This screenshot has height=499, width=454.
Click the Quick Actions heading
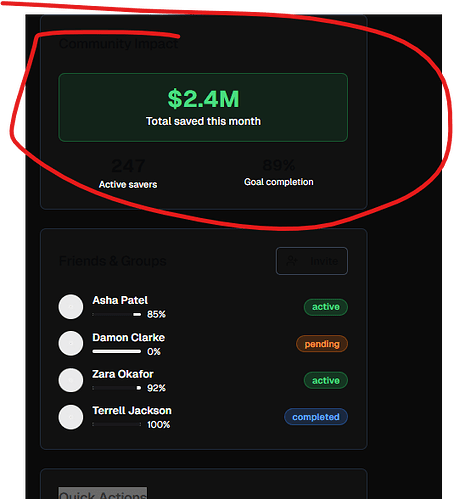(103, 494)
